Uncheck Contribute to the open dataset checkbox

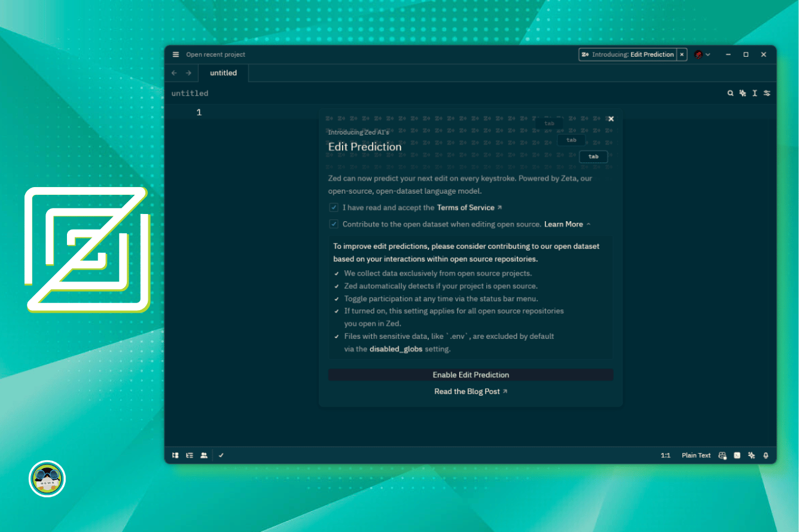tap(334, 224)
